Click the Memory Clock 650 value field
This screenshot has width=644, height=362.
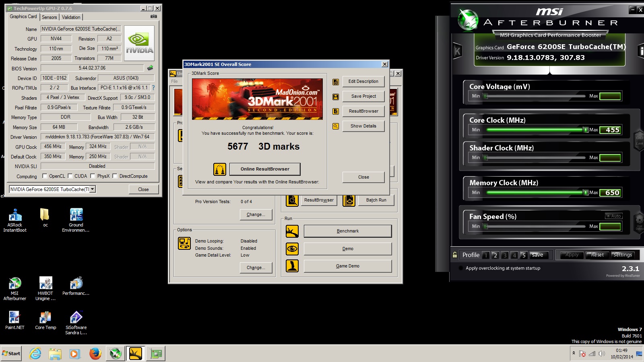pyautogui.click(x=610, y=193)
